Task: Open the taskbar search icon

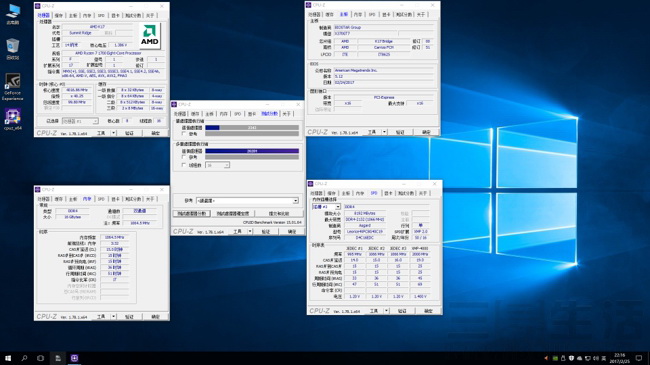Action: (24, 358)
